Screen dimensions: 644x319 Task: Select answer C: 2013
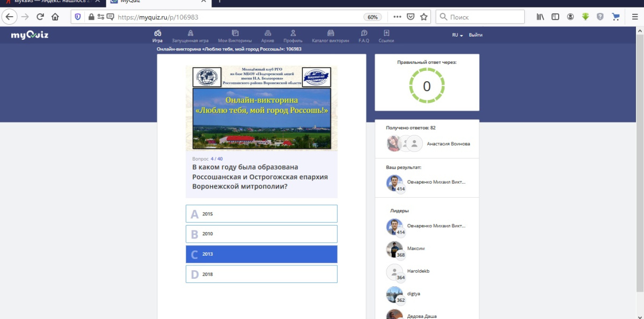point(261,254)
